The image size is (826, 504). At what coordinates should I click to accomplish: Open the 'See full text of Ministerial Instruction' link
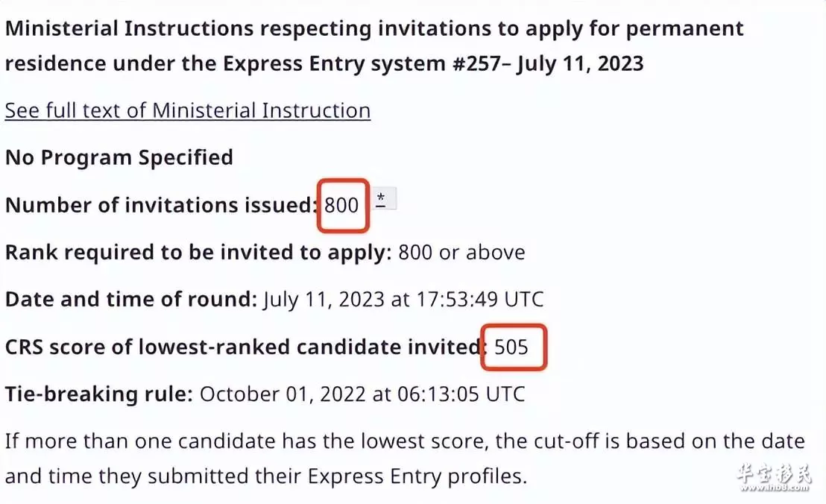(188, 110)
